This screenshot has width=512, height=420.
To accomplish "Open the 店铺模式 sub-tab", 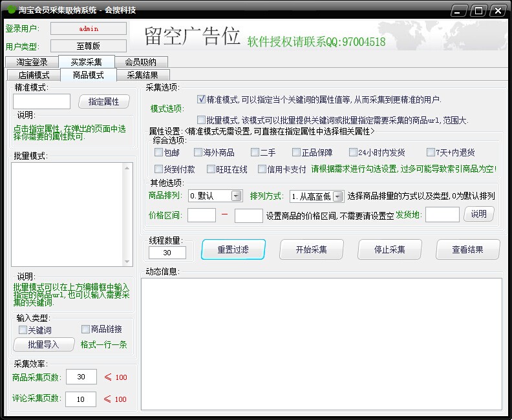I will pos(34,75).
